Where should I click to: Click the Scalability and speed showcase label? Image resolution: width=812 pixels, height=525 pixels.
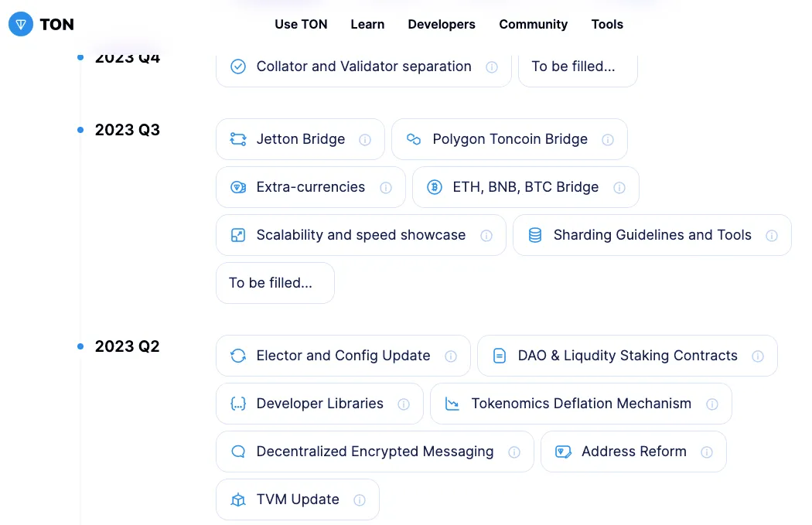click(x=361, y=235)
